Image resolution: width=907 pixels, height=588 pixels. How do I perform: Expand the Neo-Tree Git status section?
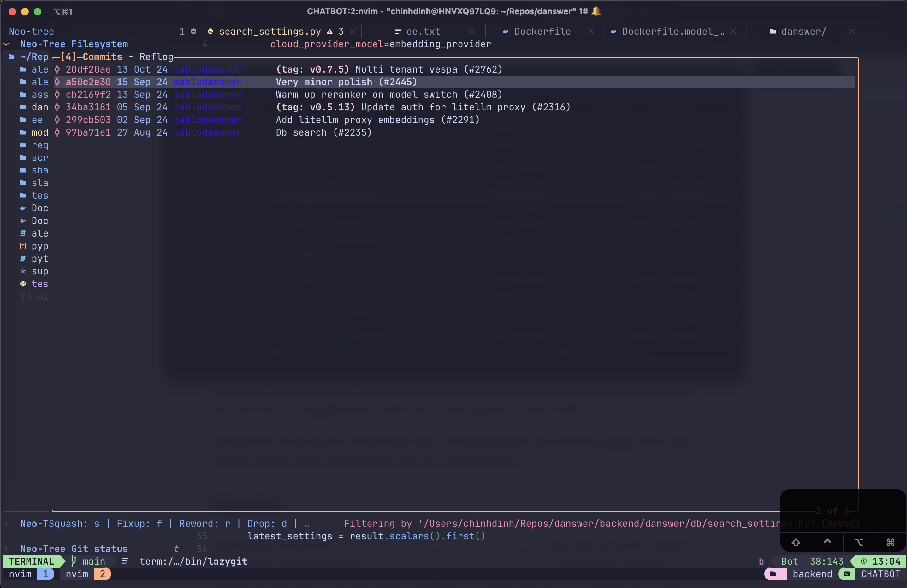coord(7,549)
